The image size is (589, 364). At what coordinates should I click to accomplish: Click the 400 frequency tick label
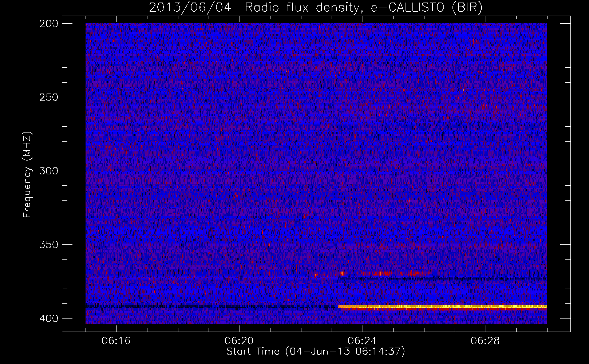point(48,318)
